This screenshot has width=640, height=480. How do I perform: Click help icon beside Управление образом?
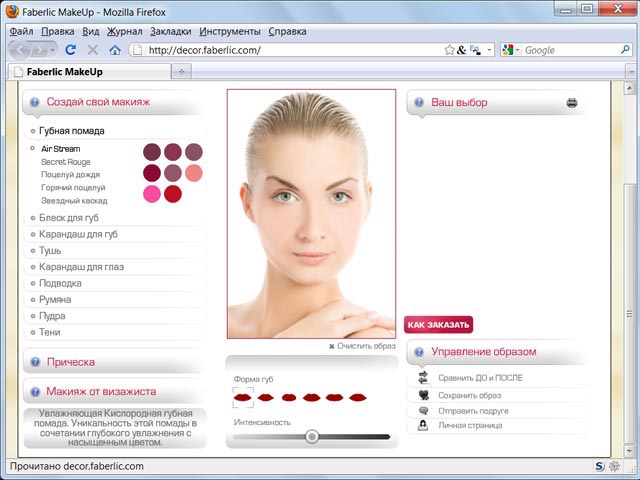(419, 352)
